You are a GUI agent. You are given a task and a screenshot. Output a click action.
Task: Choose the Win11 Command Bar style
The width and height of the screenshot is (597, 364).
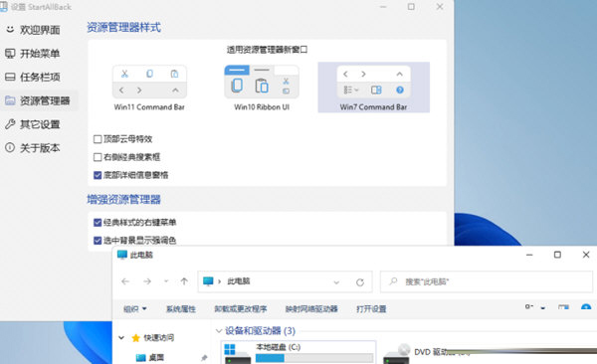pos(149,89)
